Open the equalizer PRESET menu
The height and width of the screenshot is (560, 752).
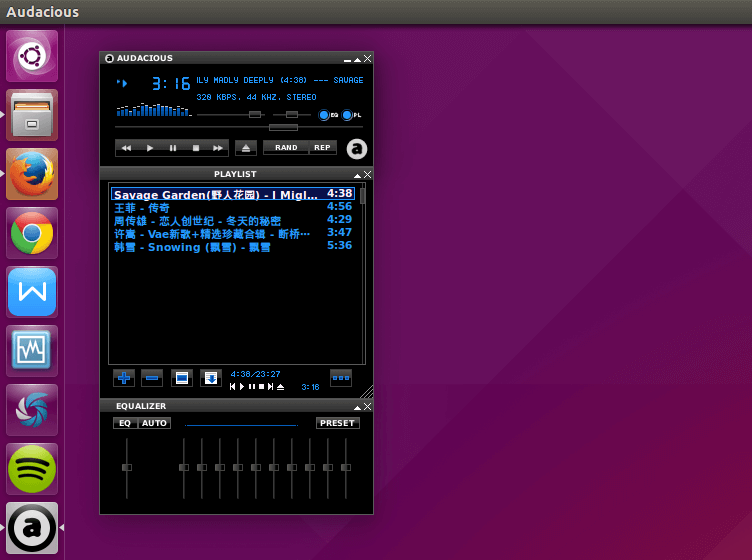[x=337, y=423]
